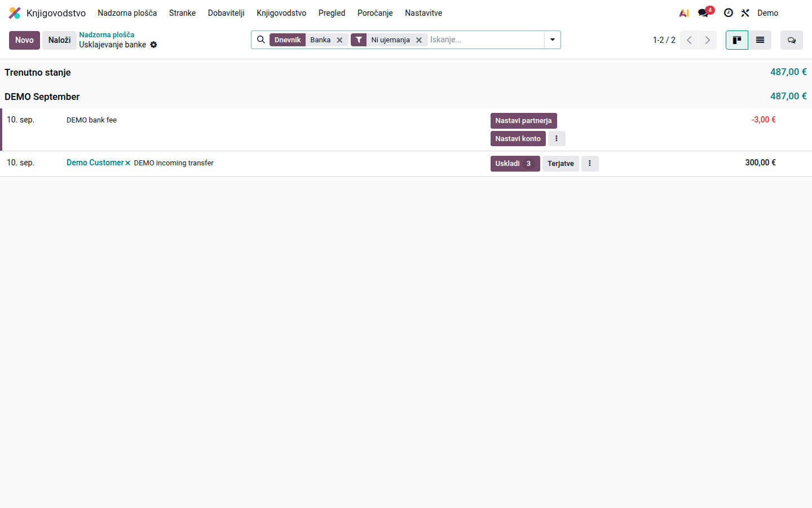This screenshot has width=812, height=508.
Task: Open the Dobavitelji menu
Action: coord(226,13)
